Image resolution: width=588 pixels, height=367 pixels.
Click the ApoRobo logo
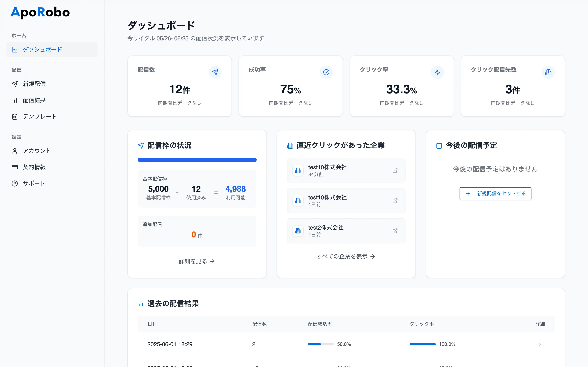40,13
